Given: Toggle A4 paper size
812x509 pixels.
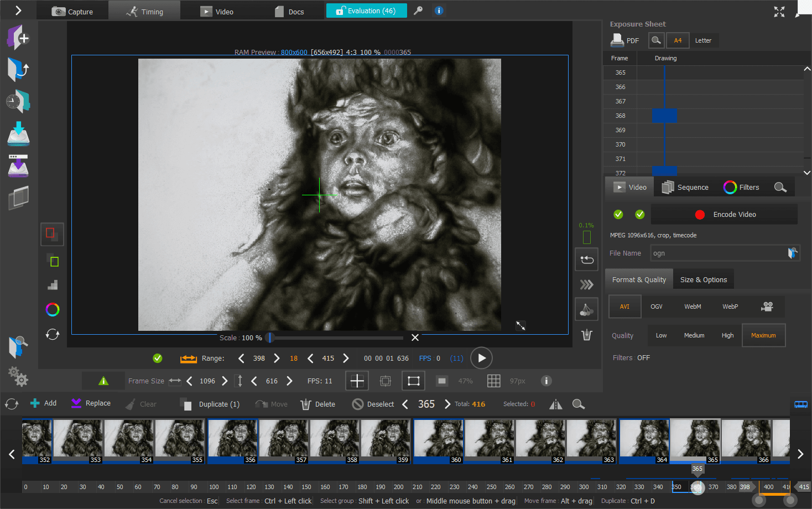Looking at the screenshot, I should point(678,40).
